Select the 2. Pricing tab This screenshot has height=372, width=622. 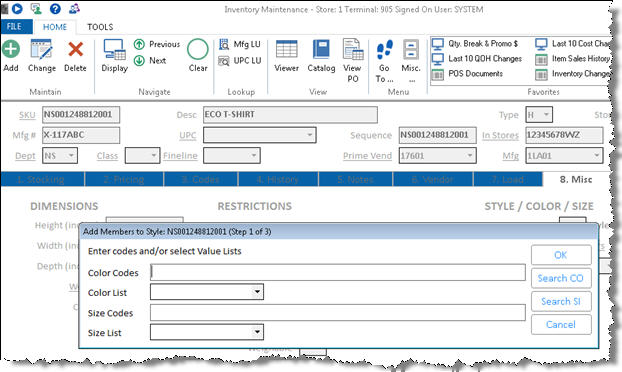pyautogui.click(x=124, y=179)
